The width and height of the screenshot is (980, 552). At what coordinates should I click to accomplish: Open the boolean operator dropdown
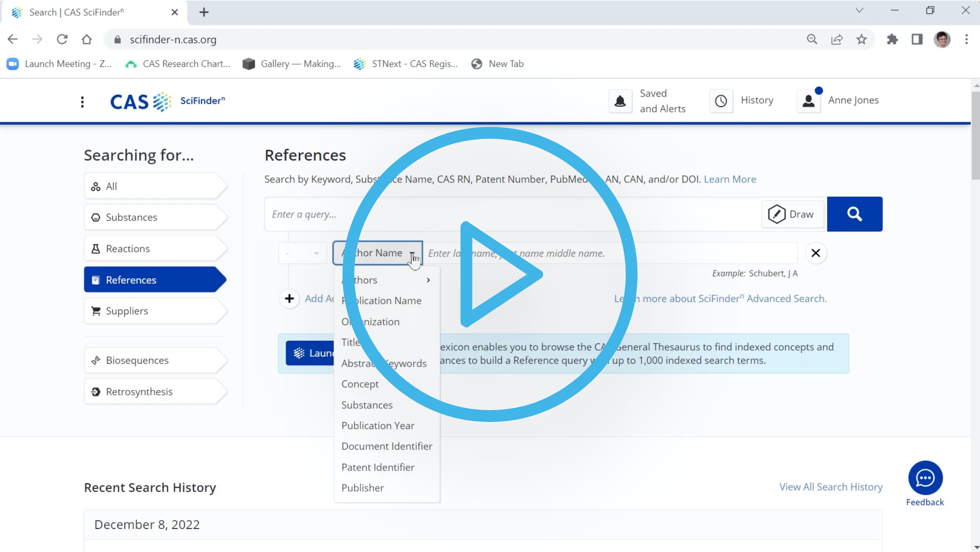pyautogui.click(x=302, y=253)
